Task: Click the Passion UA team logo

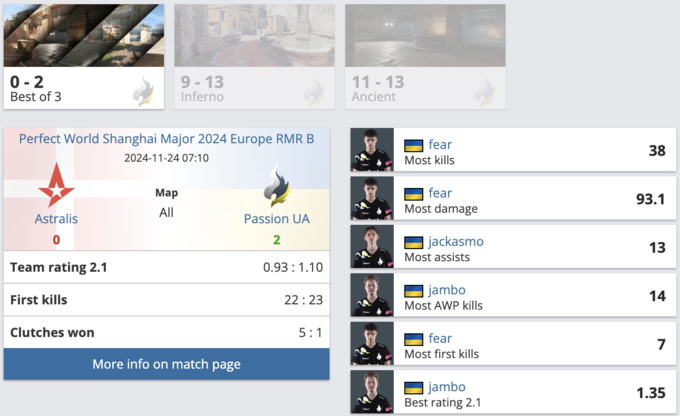Action: [275, 186]
